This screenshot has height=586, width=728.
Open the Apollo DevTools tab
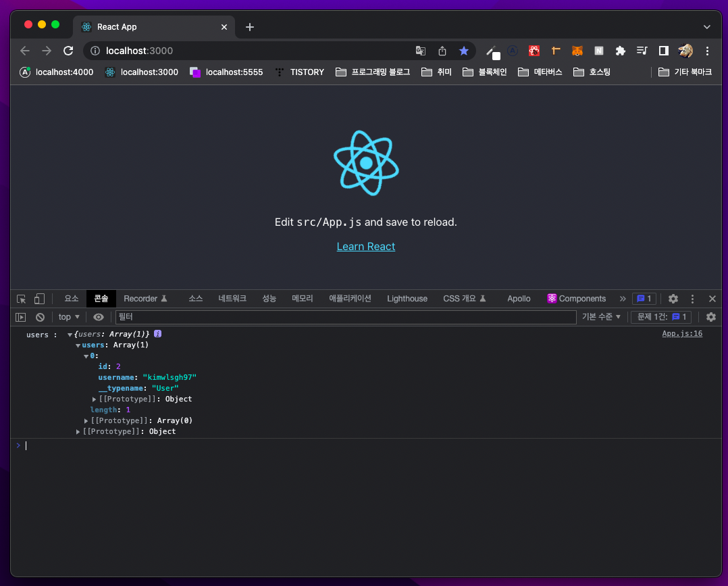519,298
